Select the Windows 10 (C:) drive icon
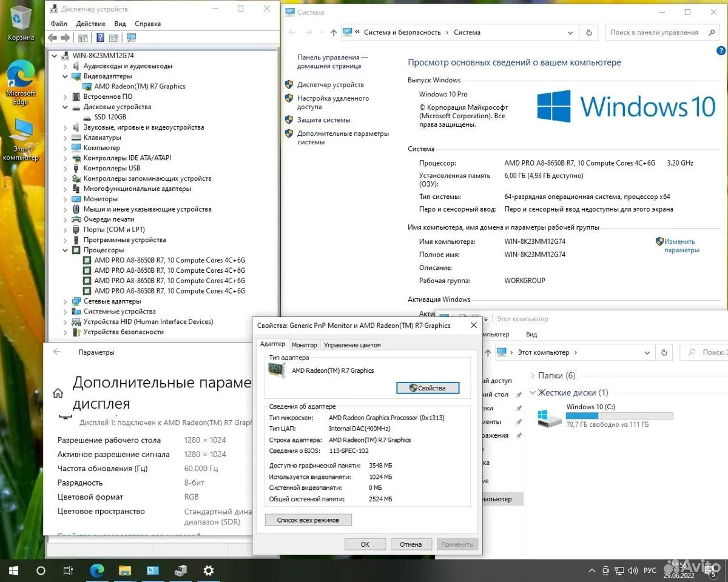 (x=550, y=417)
